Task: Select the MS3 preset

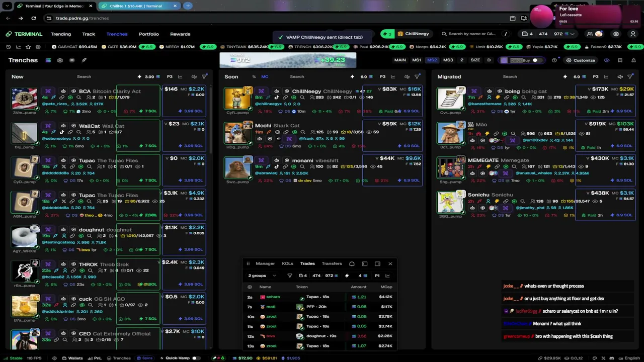Action: click(x=448, y=60)
